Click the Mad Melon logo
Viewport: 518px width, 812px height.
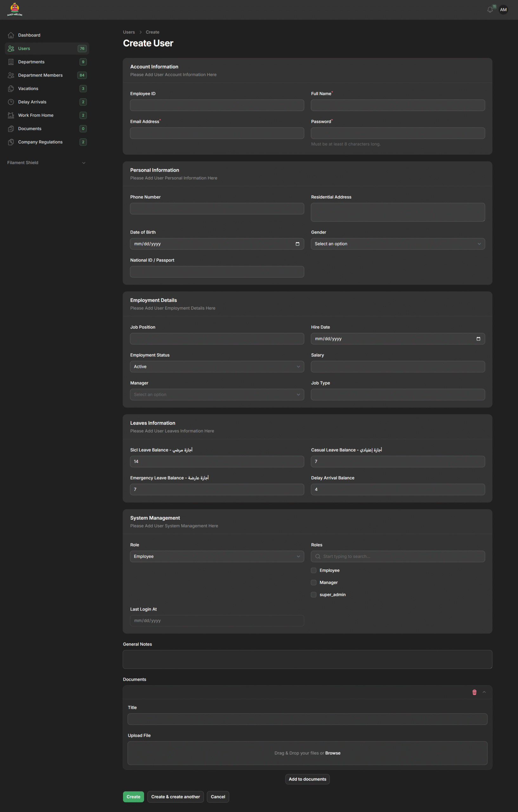[15, 10]
